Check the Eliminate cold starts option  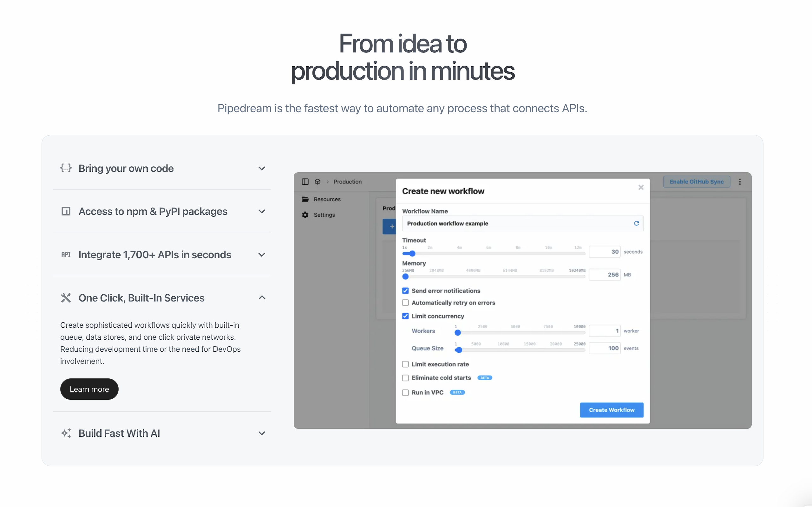(405, 378)
